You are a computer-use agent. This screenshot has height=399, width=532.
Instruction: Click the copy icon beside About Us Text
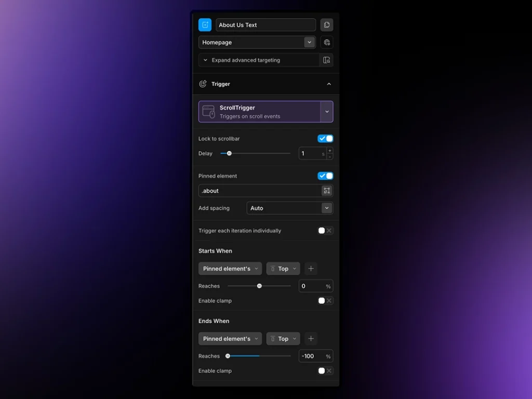[327, 25]
